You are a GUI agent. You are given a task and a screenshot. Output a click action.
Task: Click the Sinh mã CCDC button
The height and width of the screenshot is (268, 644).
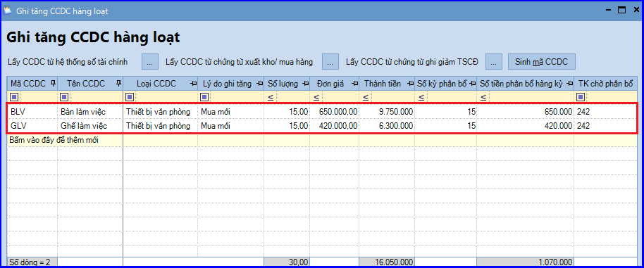(542, 62)
